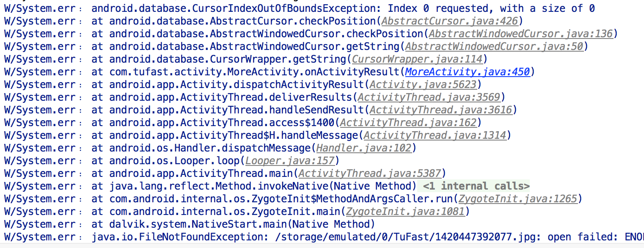Image resolution: width=644 pixels, height=248 pixels.
Task: Open the AbstractWindowedCursor.java:136 link
Action: [x=520, y=33]
